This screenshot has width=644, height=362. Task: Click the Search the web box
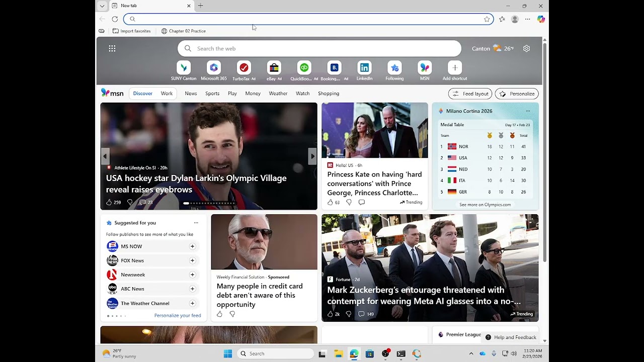pos(319,48)
